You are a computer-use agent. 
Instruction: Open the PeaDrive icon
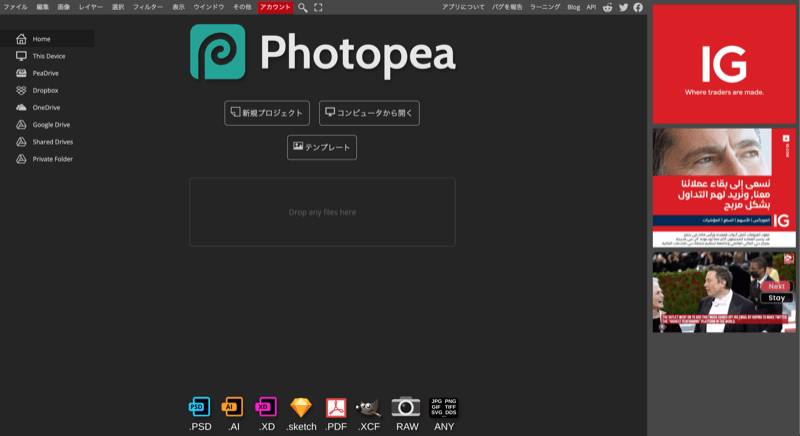pyautogui.click(x=21, y=73)
